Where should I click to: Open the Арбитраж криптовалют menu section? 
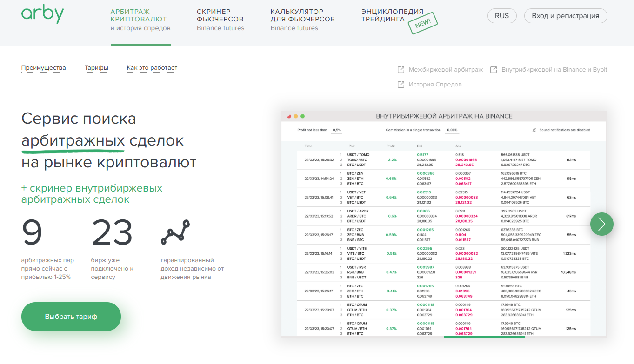[140, 20]
